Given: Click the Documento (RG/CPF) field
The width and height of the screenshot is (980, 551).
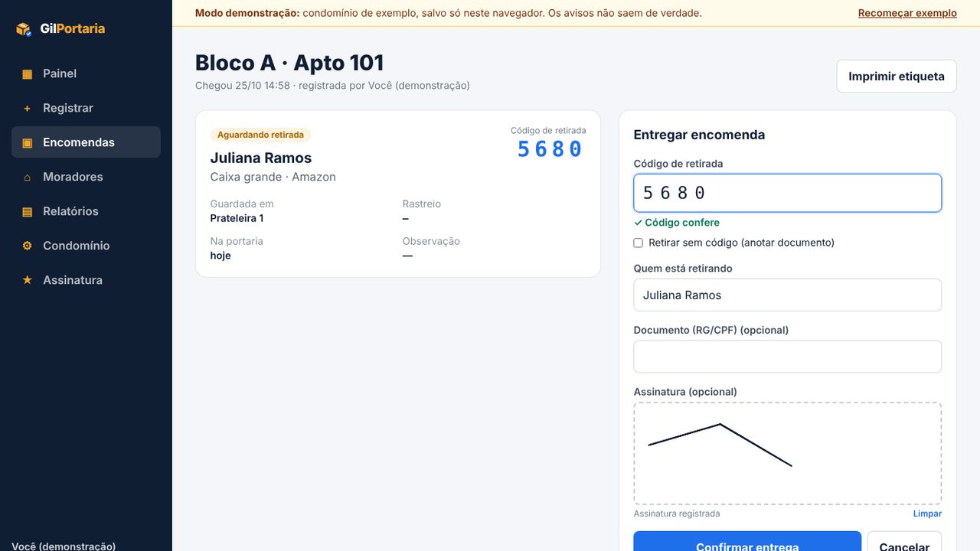Looking at the screenshot, I should tap(788, 357).
